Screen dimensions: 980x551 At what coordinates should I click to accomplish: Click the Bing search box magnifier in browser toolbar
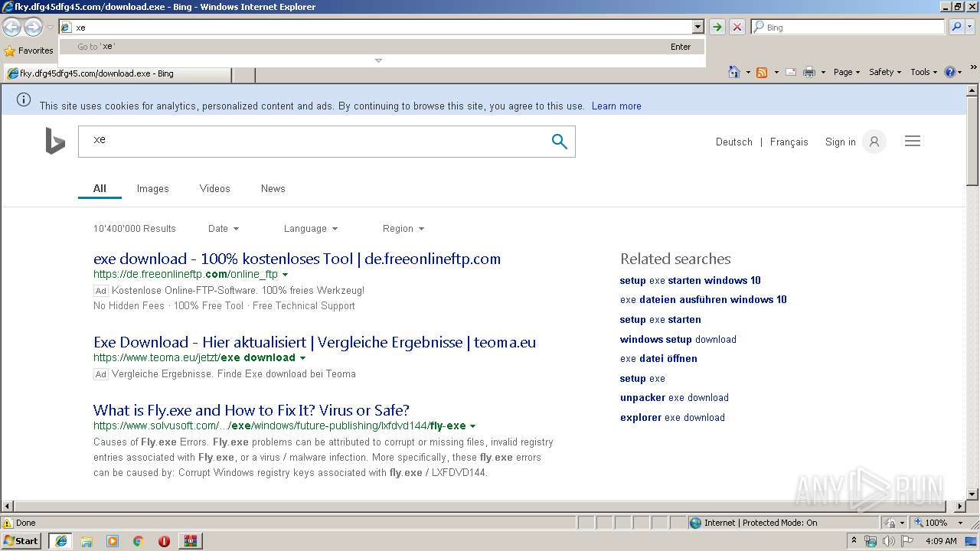[956, 27]
